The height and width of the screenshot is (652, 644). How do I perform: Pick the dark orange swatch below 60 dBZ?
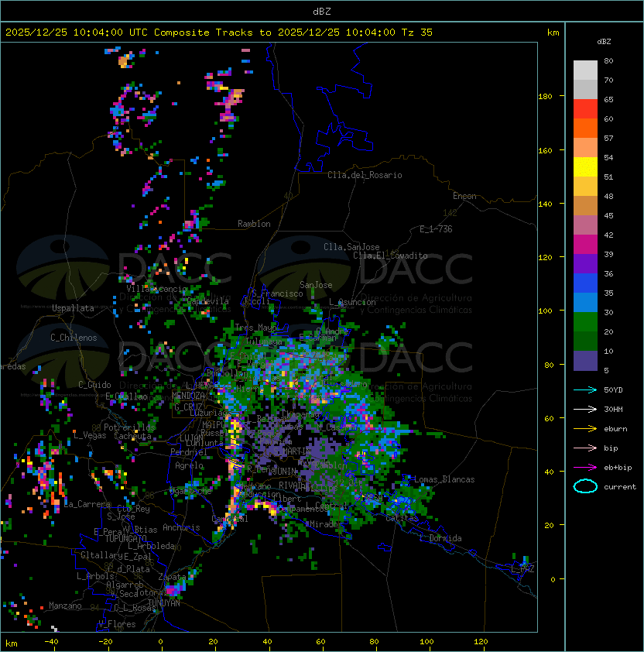585,129
